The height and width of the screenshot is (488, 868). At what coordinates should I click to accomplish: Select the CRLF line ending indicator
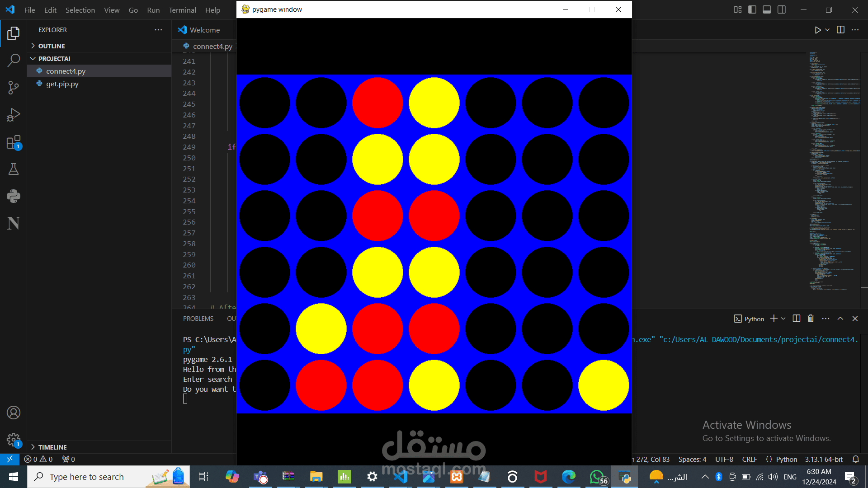point(749,459)
